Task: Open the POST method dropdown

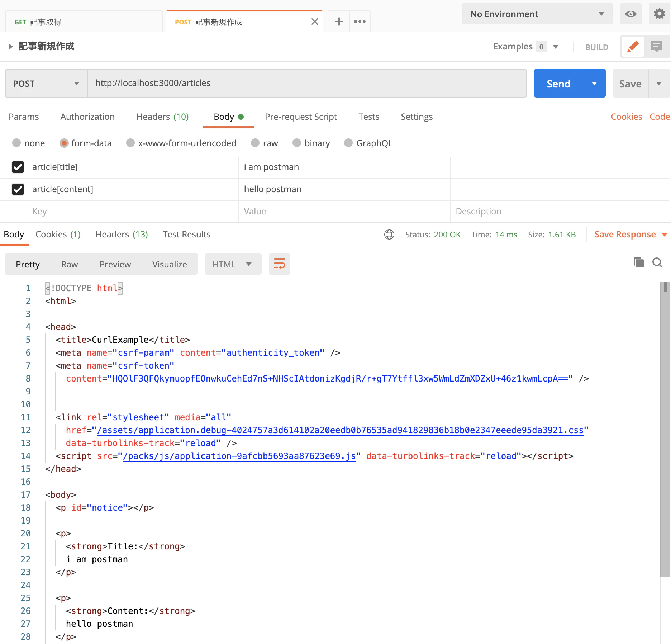Action: click(47, 84)
